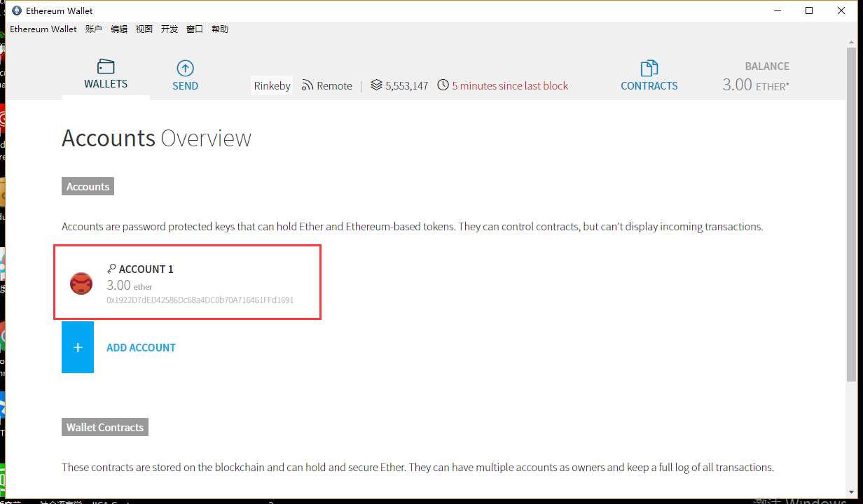Viewport: 863px width, 504px height.
Task: Open the Send tab arrow icon
Action: 185,68
